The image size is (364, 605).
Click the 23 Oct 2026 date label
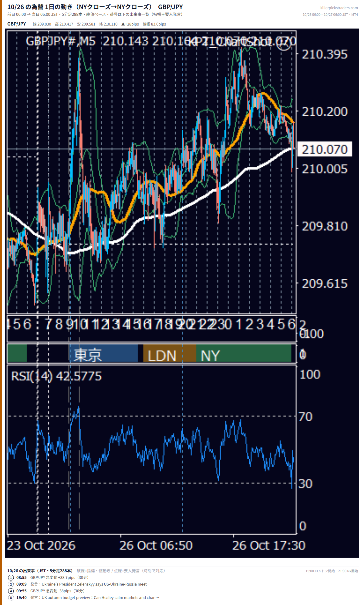(41, 546)
